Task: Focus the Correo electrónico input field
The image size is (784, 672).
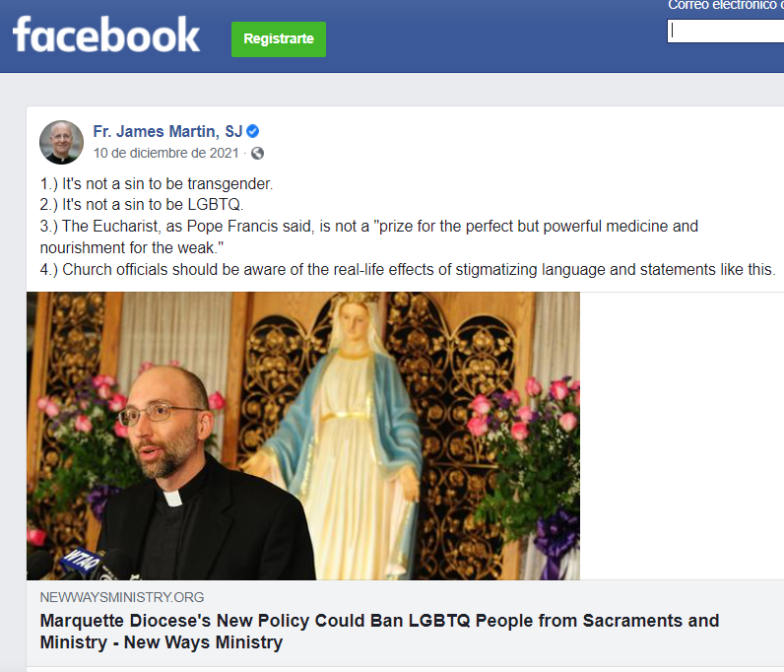Action: point(726,31)
